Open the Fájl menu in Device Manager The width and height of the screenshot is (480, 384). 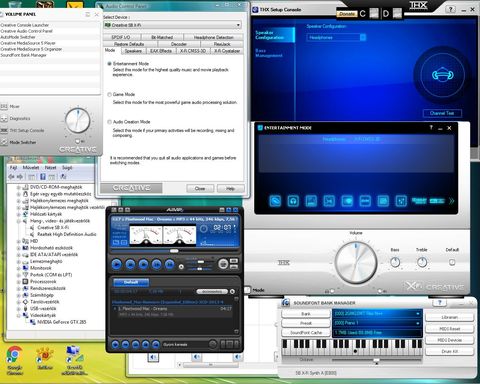[x=13, y=167]
